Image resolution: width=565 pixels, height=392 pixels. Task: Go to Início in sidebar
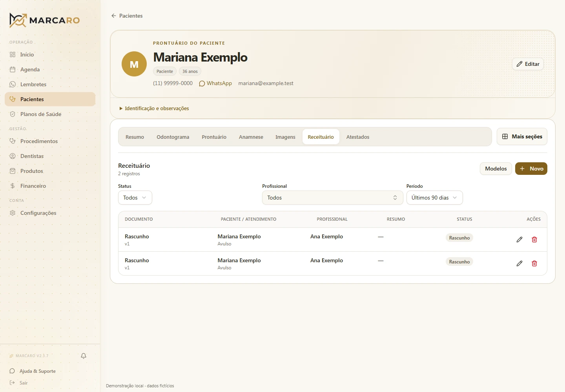coord(50,54)
